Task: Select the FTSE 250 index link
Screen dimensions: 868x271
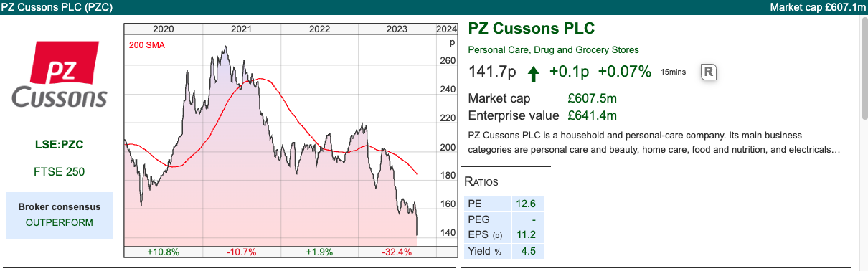Action: [60, 172]
